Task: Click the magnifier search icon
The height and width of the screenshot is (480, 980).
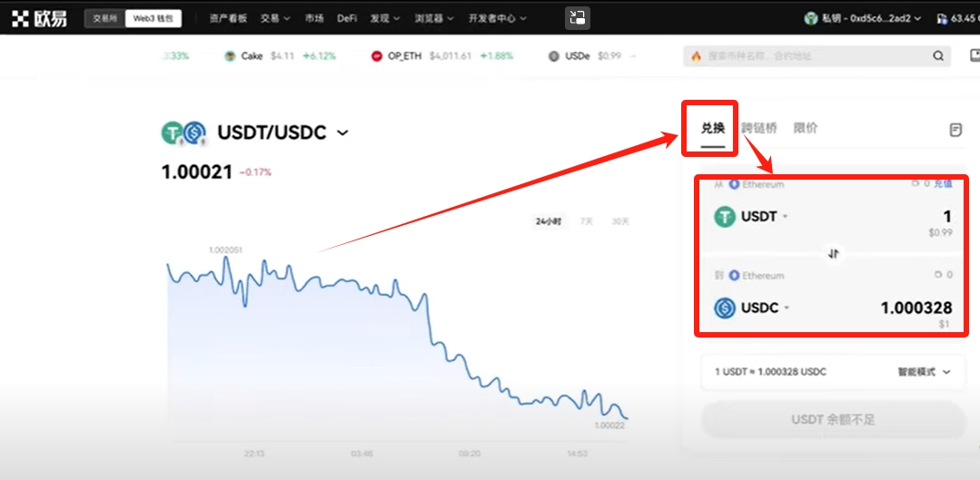Action: (938, 56)
